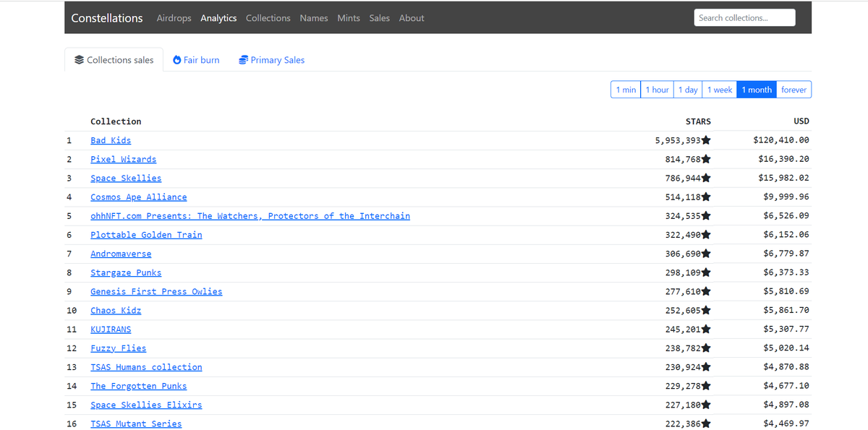The width and height of the screenshot is (868, 430).
Task: Click the star icon beside 245,201
Action: [x=706, y=329]
